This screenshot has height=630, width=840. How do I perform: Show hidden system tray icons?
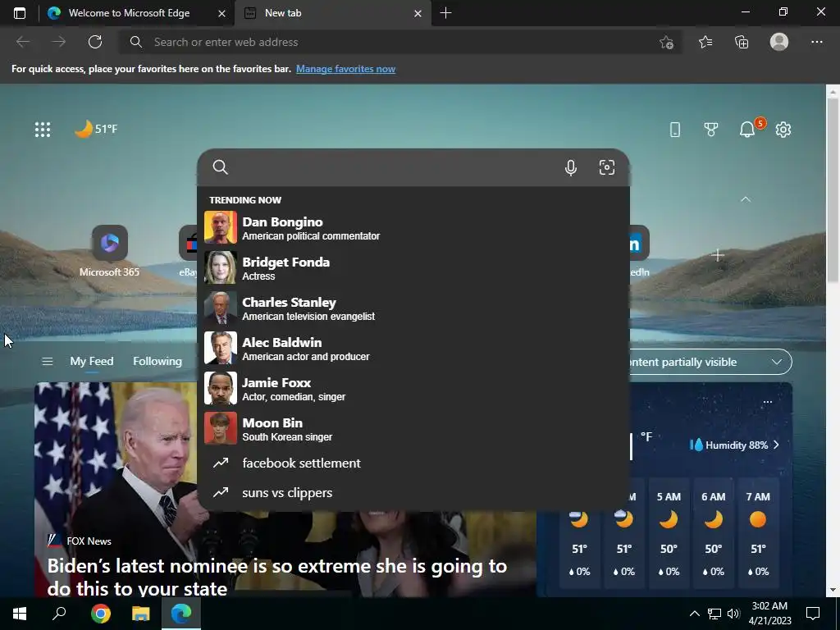(x=694, y=614)
